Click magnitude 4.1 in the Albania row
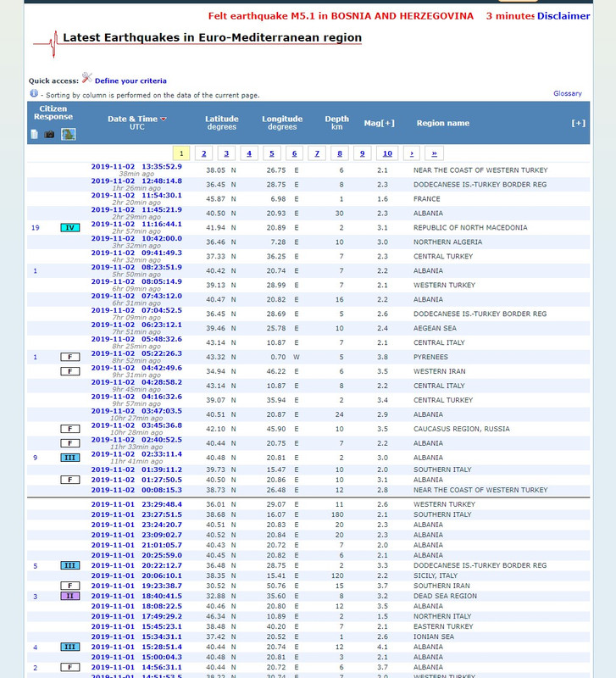616x678 pixels. pos(382,647)
